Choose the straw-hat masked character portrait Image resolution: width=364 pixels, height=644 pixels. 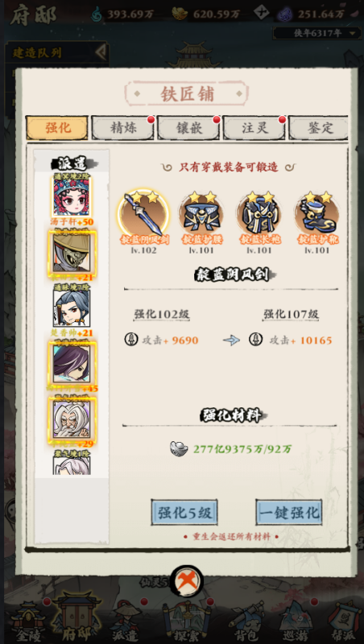(72, 252)
